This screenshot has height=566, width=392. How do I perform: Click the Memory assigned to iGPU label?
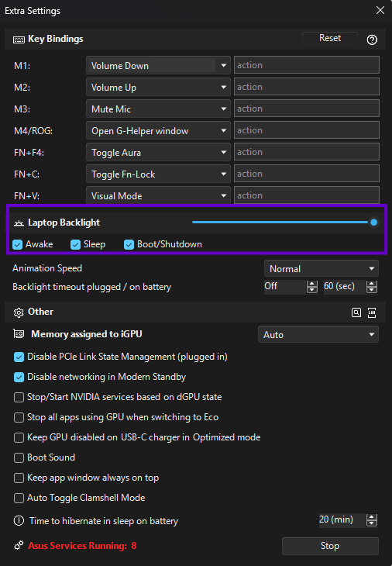click(x=87, y=334)
